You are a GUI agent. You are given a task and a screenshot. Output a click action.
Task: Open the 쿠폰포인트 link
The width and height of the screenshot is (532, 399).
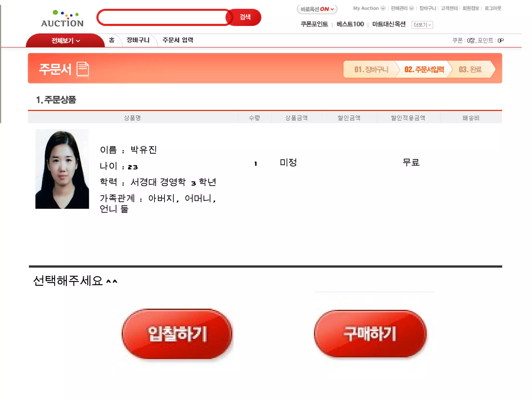click(314, 24)
